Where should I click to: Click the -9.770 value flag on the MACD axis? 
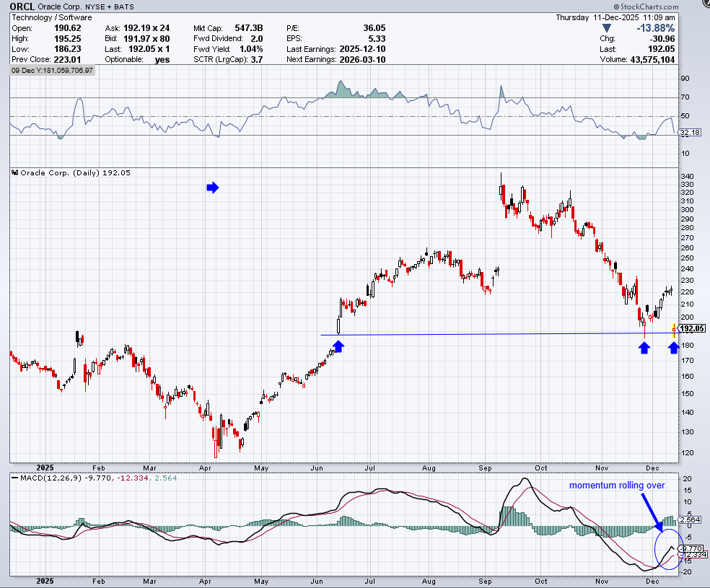click(693, 548)
